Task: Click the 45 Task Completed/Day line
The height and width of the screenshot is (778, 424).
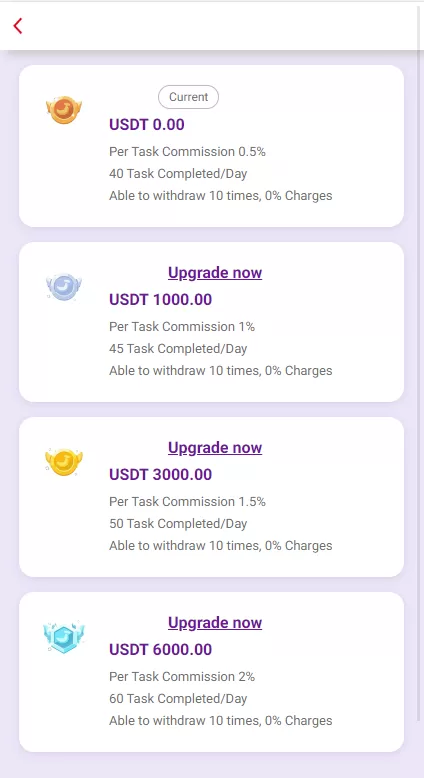Action: point(178,349)
